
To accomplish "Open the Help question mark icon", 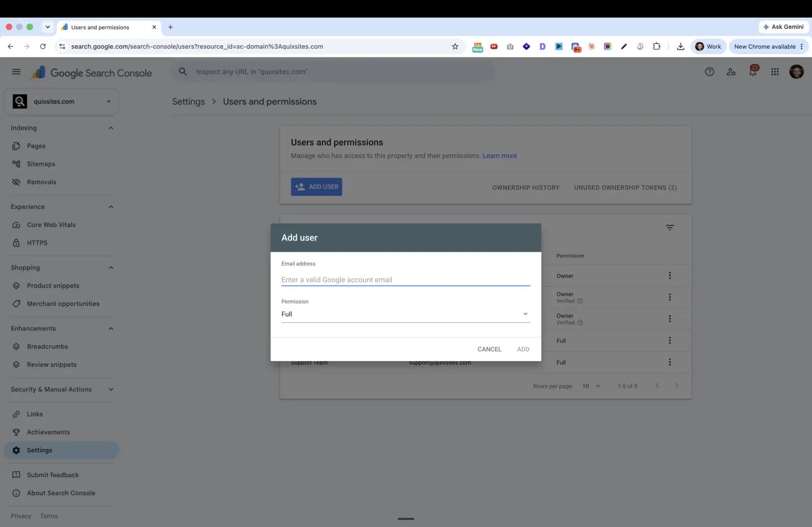I will coord(709,72).
